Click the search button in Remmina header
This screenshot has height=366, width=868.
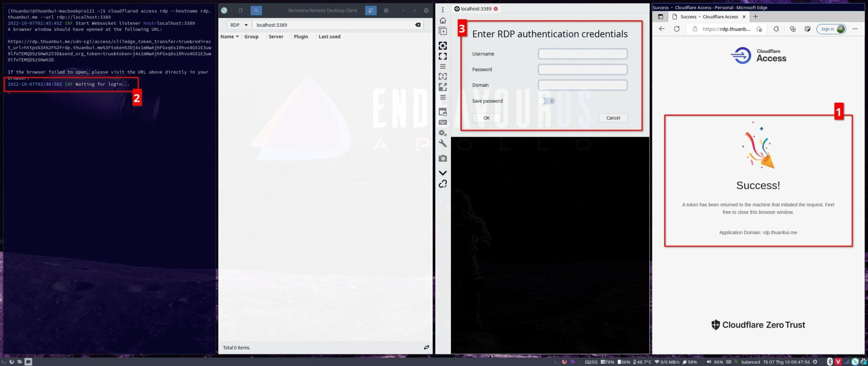click(256, 10)
